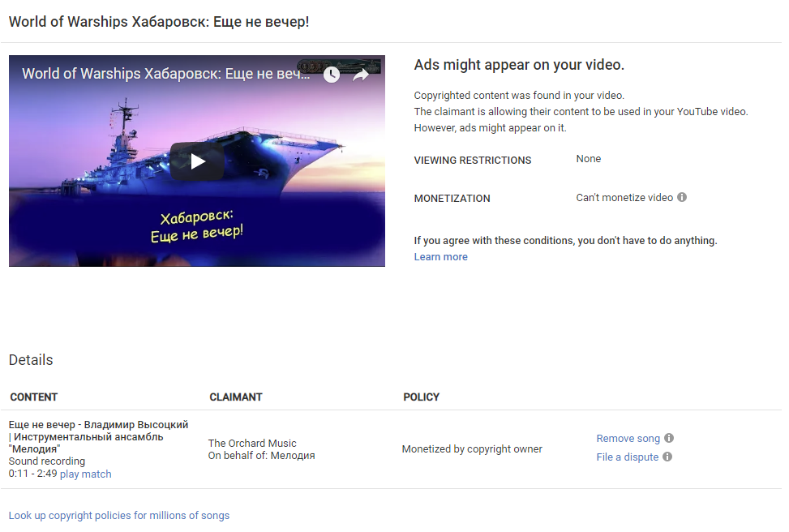Select the Remove song option
789x532 pixels.
point(628,439)
